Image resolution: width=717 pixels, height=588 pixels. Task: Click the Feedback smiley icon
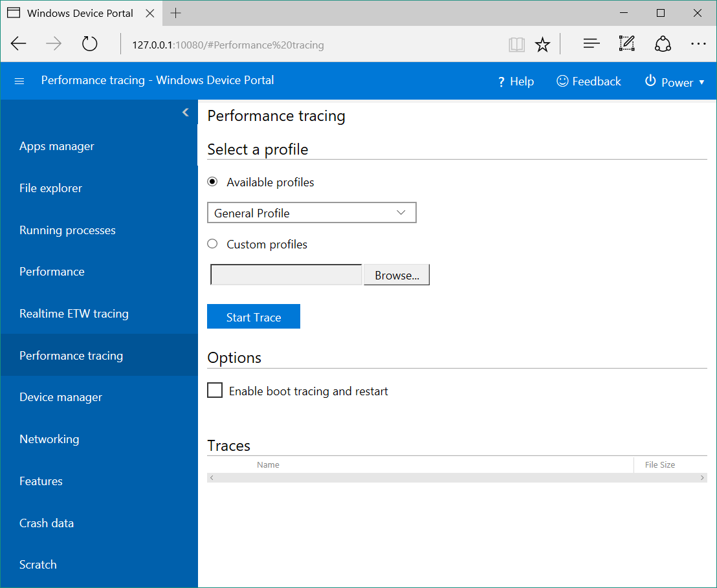pyautogui.click(x=564, y=81)
